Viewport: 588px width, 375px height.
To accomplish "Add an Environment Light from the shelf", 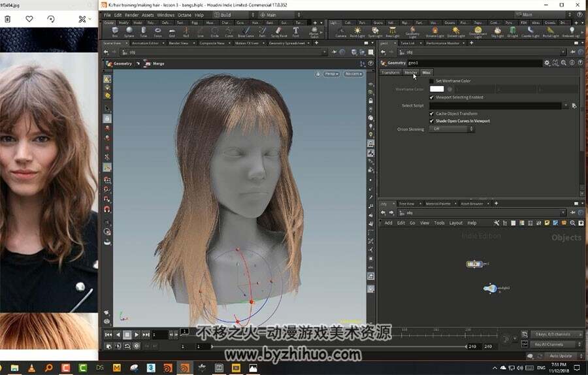I will 478,32.
